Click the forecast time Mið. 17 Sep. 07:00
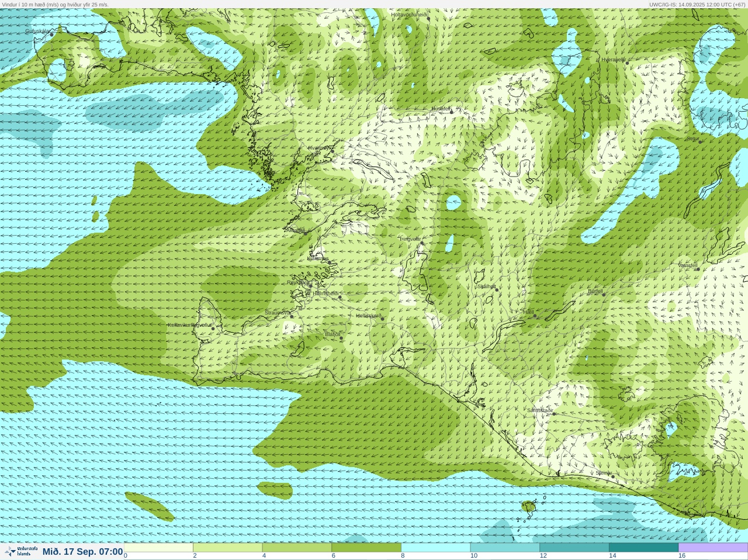Screen dimensions: 748x560 (82, 552)
